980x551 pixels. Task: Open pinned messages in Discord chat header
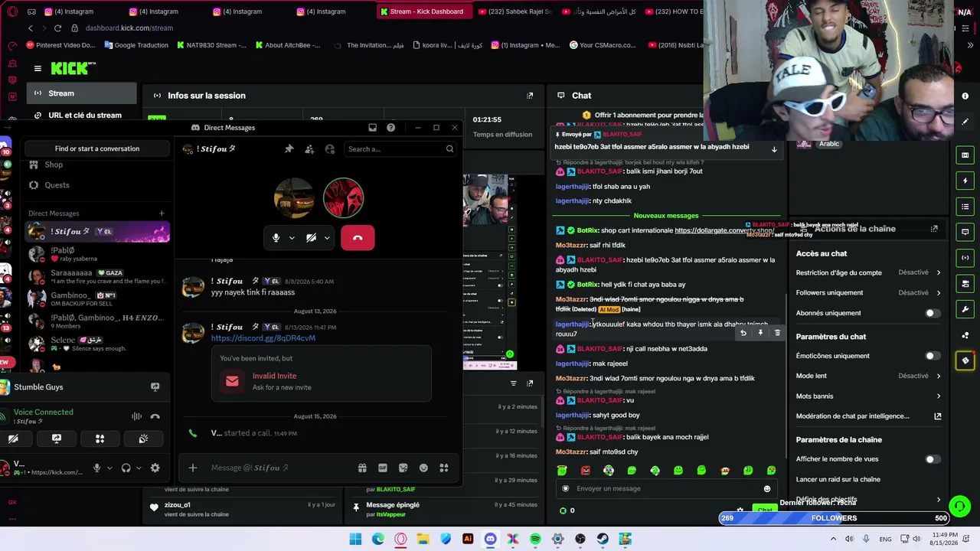click(x=289, y=149)
